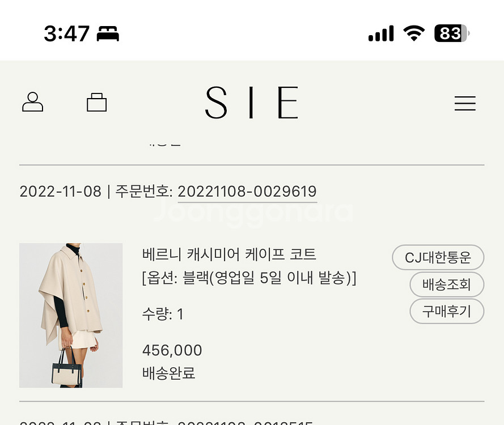View the cape coat product thumbnail
Viewport: 504px width, 425px height.
tap(71, 315)
